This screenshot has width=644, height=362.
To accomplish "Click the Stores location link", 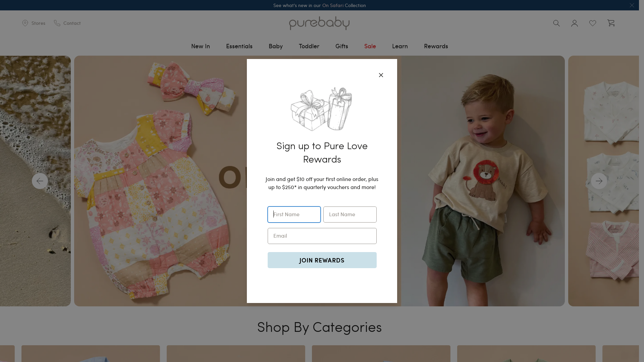I will pyautogui.click(x=34, y=23).
